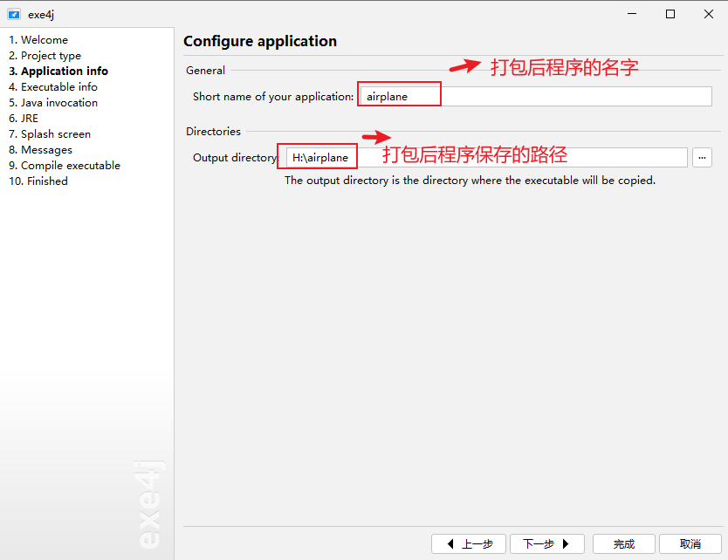The width and height of the screenshot is (728, 560).
Task: Click the output directory description text
Action: click(x=470, y=181)
